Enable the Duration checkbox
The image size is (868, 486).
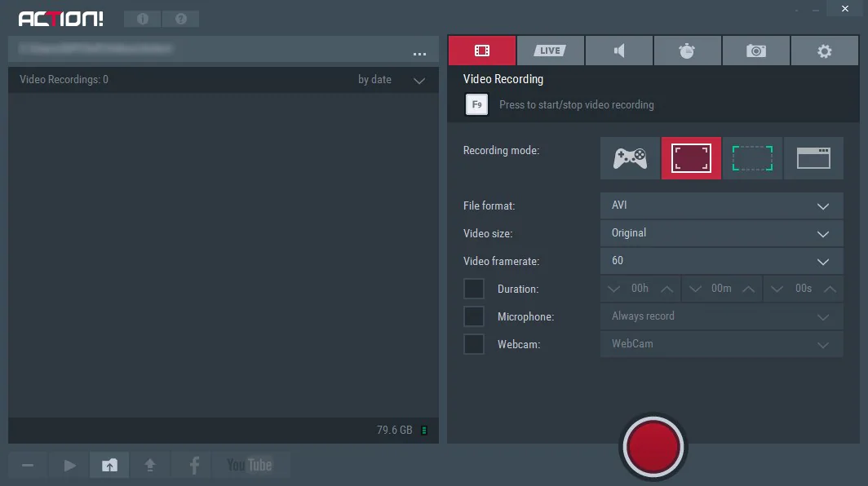tap(474, 289)
